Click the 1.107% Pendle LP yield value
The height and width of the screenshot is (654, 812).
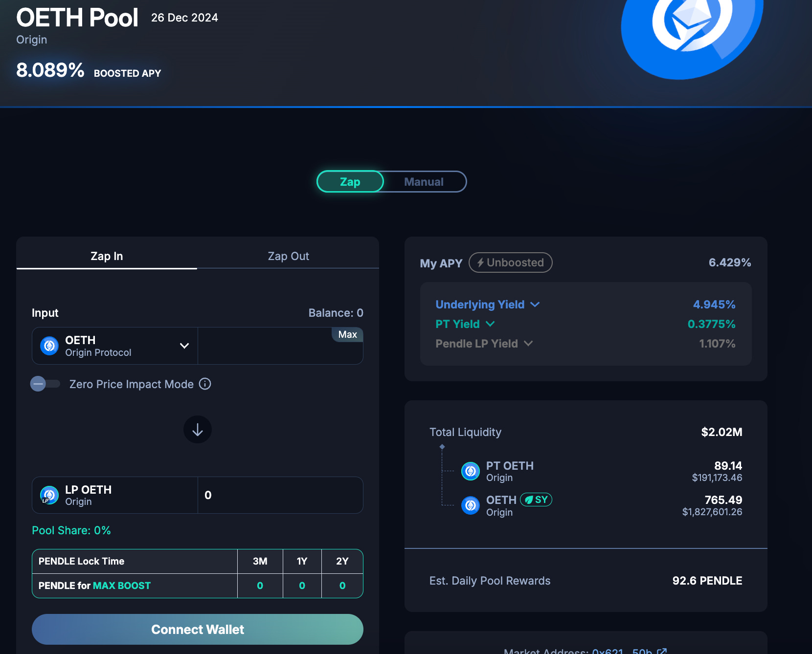[717, 344]
